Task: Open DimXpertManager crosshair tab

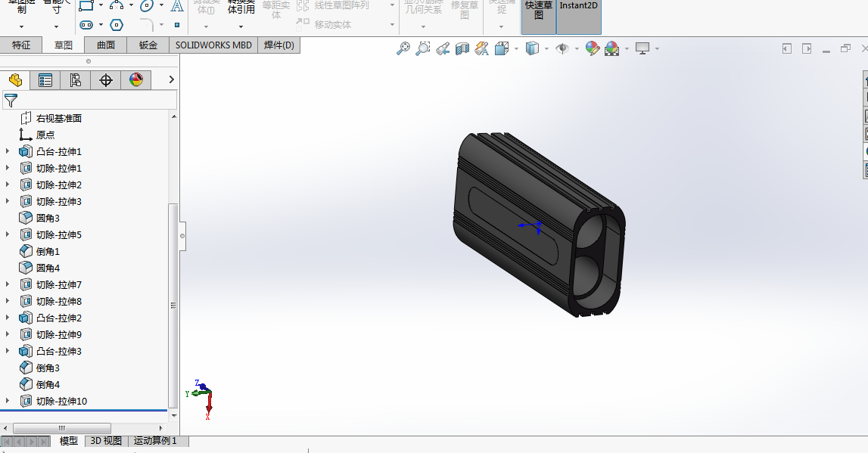Action: click(x=106, y=80)
